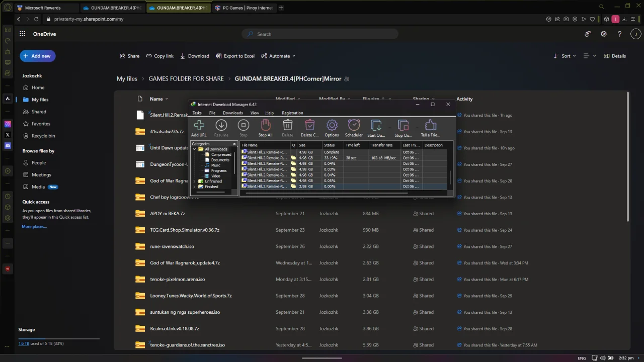The width and height of the screenshot is (644, 362).
Task: Open the view layout options dropdown
Action: coord(589,56)
